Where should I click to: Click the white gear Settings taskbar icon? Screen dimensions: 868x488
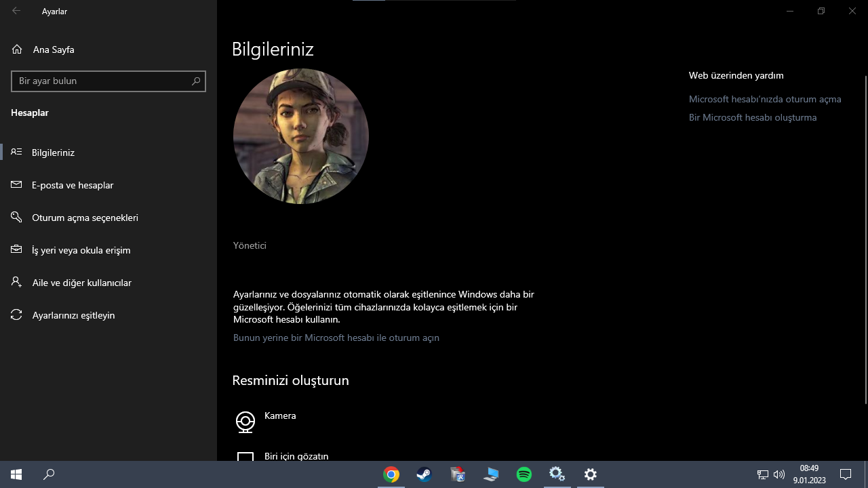click(591, 474)
